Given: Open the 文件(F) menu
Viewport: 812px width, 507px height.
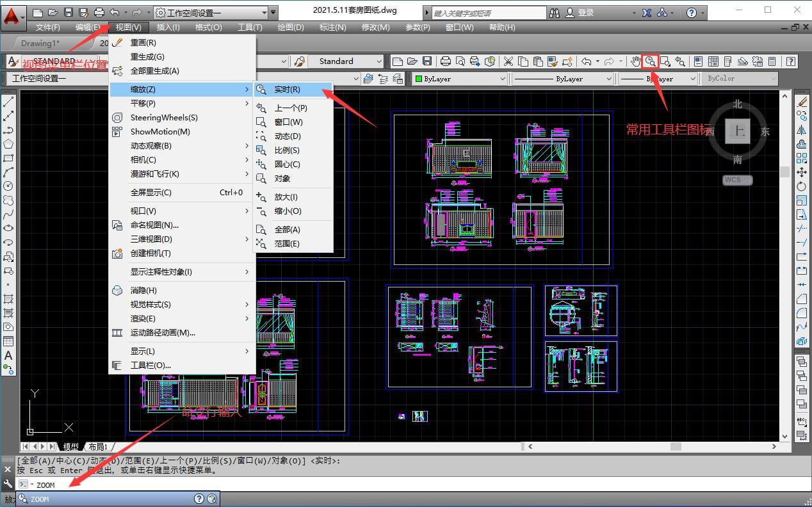Looking at the screenshot, I should pos(48,27).
